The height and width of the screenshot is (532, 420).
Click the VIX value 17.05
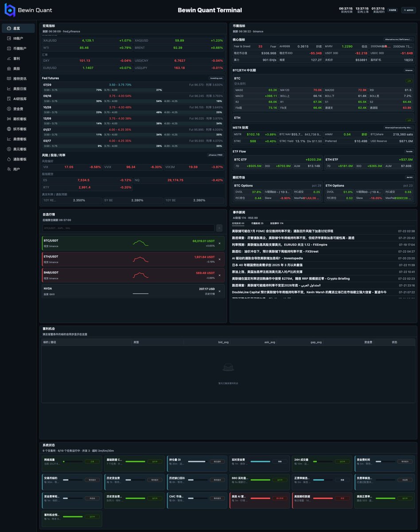pos(69,167)
